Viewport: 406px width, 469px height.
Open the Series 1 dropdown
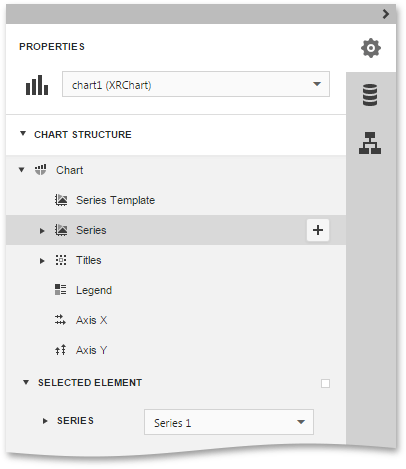pyautogui.click(x=229, y=422)
